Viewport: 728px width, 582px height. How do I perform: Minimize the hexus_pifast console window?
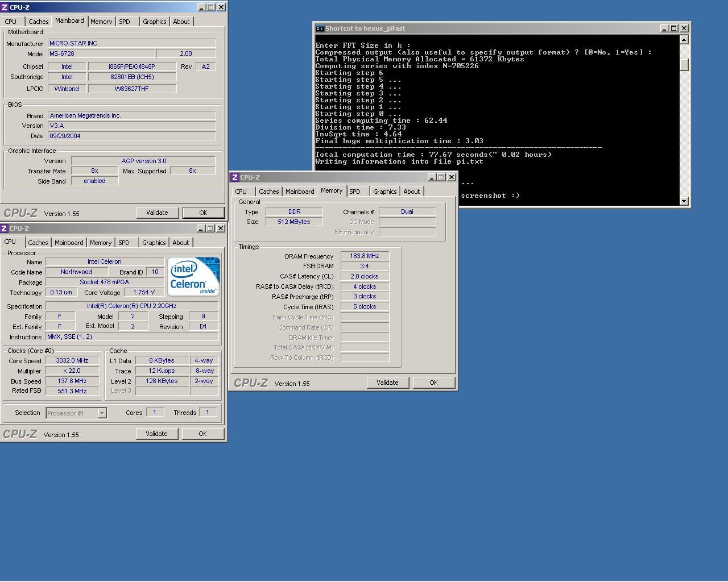tap(664, 28)
